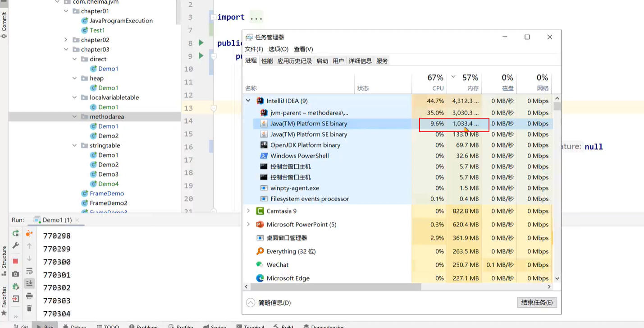The image size is (644, 328).
Task: Collapse the methodarea package
Action: tap(75, 116)
